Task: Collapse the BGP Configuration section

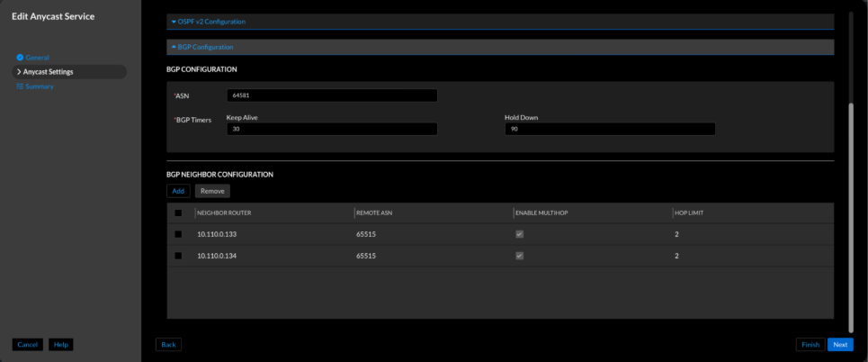Action: [500, 47]
